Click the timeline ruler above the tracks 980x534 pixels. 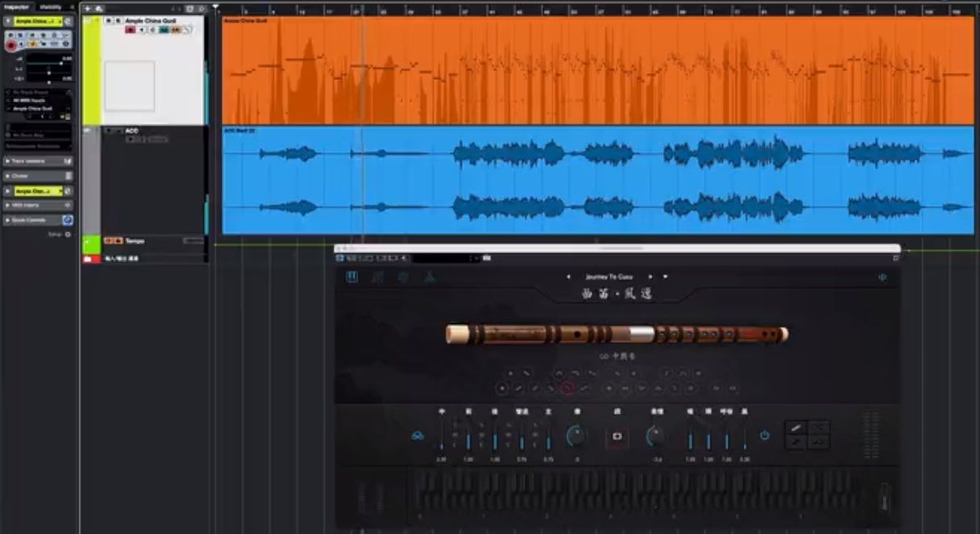tap(597, 10)
